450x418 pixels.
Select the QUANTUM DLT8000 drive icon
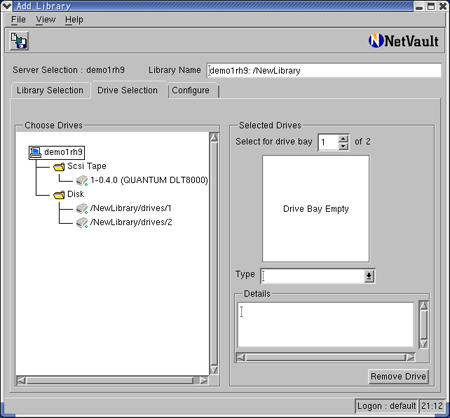(82, 180)
